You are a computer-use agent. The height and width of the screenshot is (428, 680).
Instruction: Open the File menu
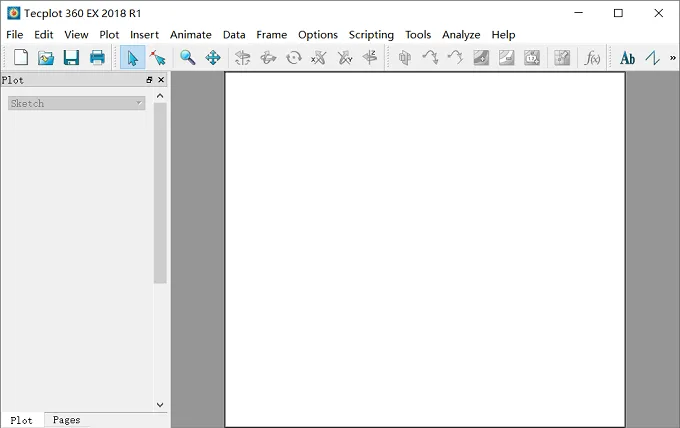click(x=15, y=35)
